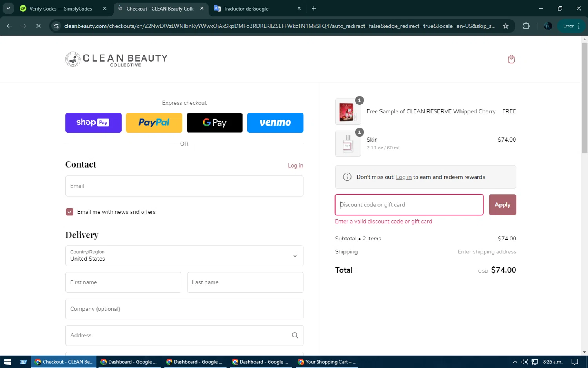Click the Subtotal 2 items label
This screenshot has width=588, height=368.
pos(358,239)
